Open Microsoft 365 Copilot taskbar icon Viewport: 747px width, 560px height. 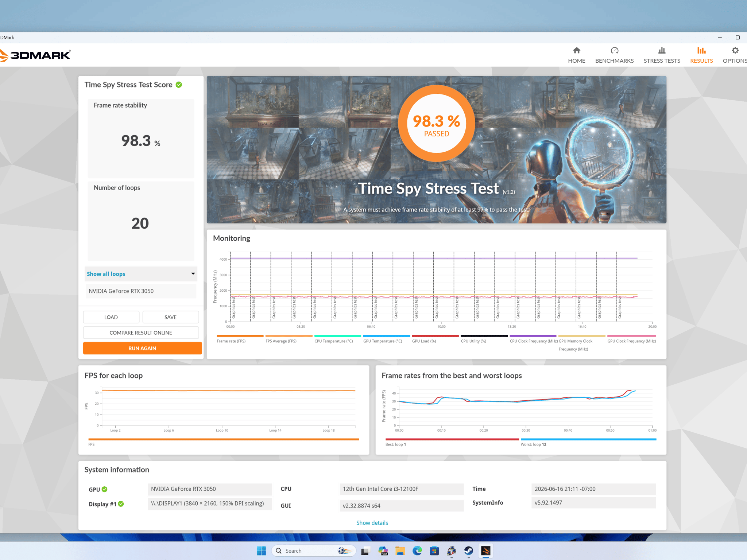pyautogui.click(x=383, y=551)
